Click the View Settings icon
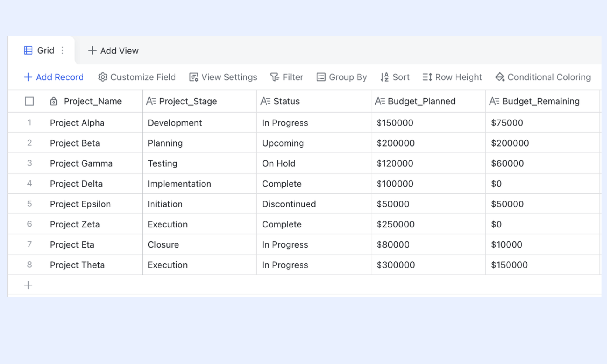This screenshot has height=364, width=607. (194, 77)
